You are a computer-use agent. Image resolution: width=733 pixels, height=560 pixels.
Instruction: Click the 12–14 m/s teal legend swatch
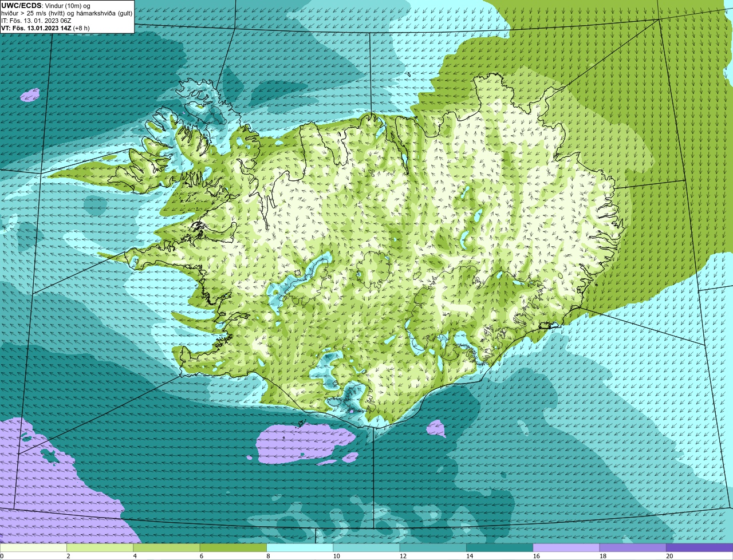(433, 547)
